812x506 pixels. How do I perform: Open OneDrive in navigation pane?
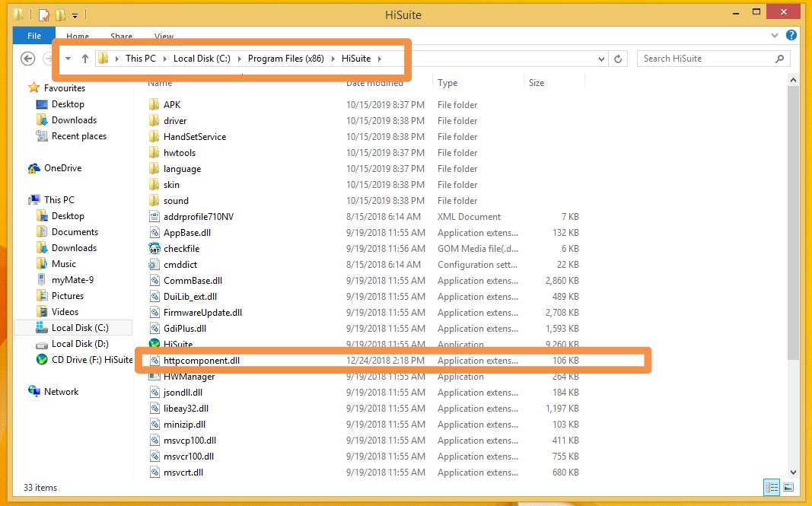point(62,168)
